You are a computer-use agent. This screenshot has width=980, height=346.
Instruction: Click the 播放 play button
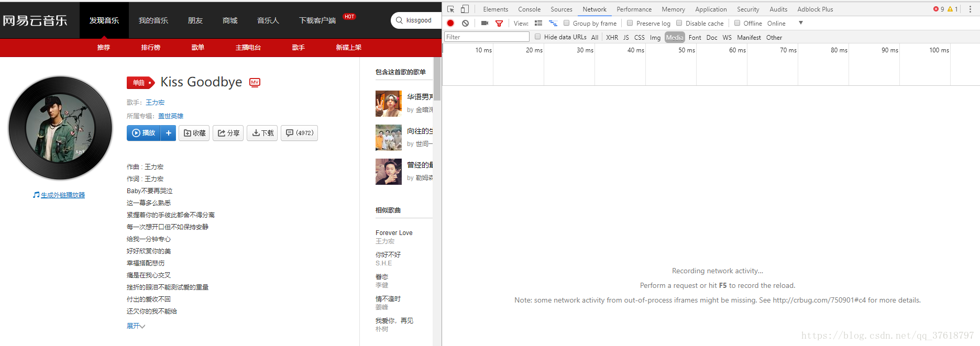click(144, 133)
